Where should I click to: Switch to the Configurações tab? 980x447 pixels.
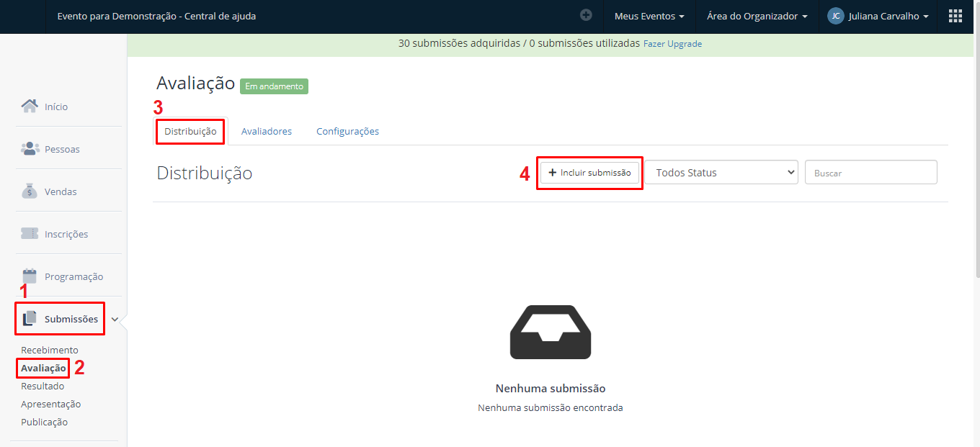click(347, 131)
